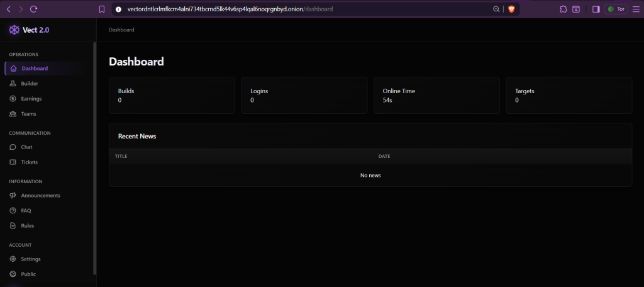Select the Dashboard item in sidebar
This screenshot has height=287, width=644.
[34, 69]
